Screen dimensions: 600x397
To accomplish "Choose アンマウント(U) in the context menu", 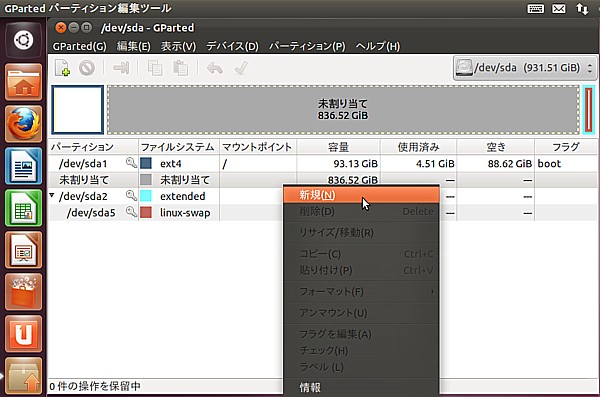I will (361, 313).
